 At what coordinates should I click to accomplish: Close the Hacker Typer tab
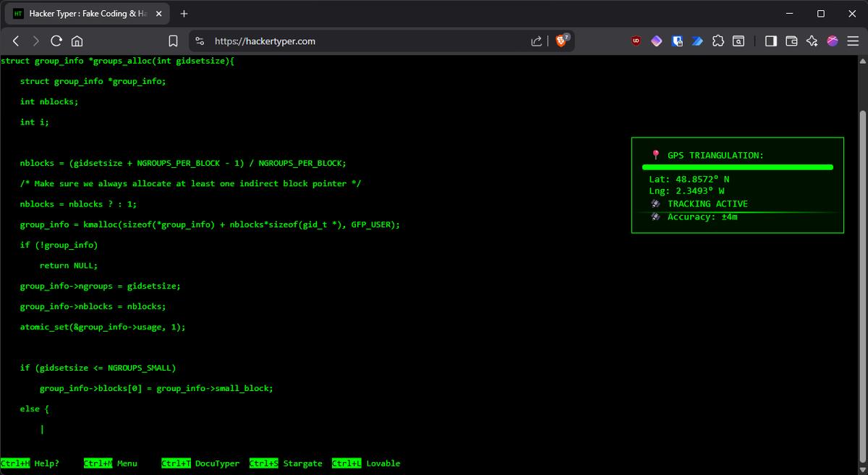click(158, 14)
